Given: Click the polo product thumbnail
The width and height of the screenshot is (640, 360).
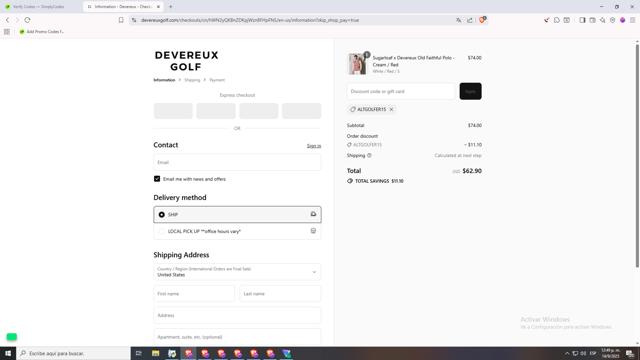Looking at the screenshot, I should [x=357, y=64].
